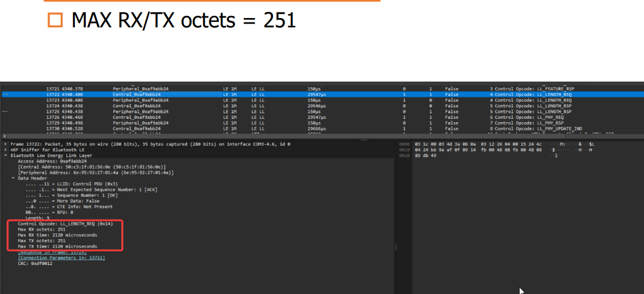The image size is (644, 294).
Task: Open Connection Parameters in 13711 link
Action: [61, 258]
